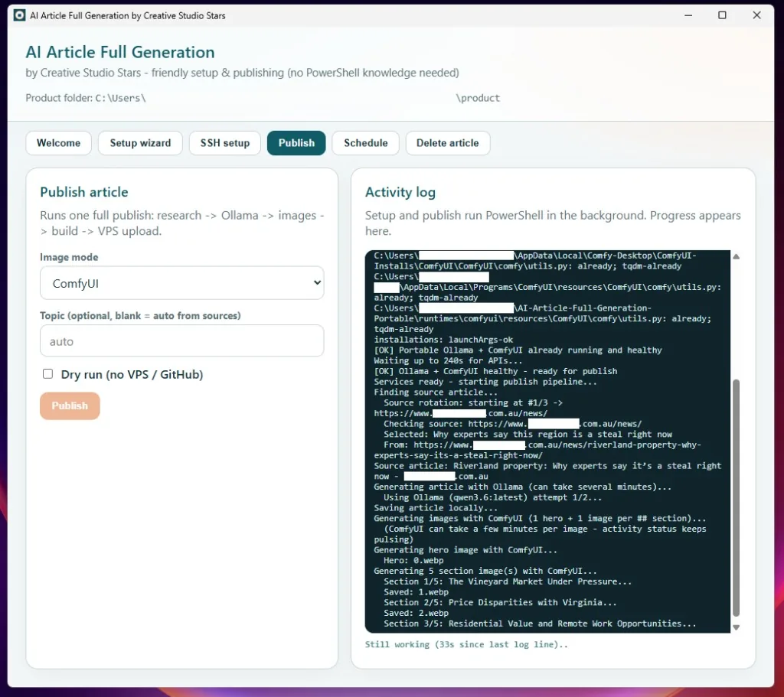Image resolution: width=784 pixels, height=697 pixels.
Task: Click log line 'Generating 5 section image(s)'
Action: (485, 571)
